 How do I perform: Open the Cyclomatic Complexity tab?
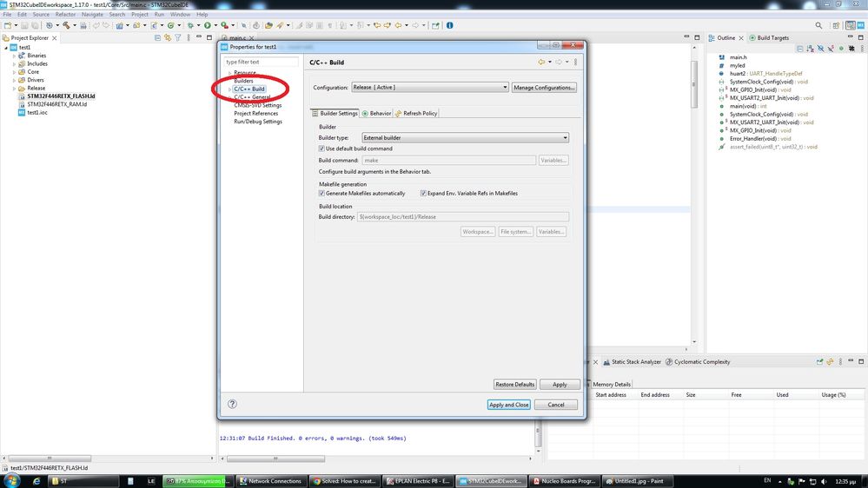tap(698, 362)
